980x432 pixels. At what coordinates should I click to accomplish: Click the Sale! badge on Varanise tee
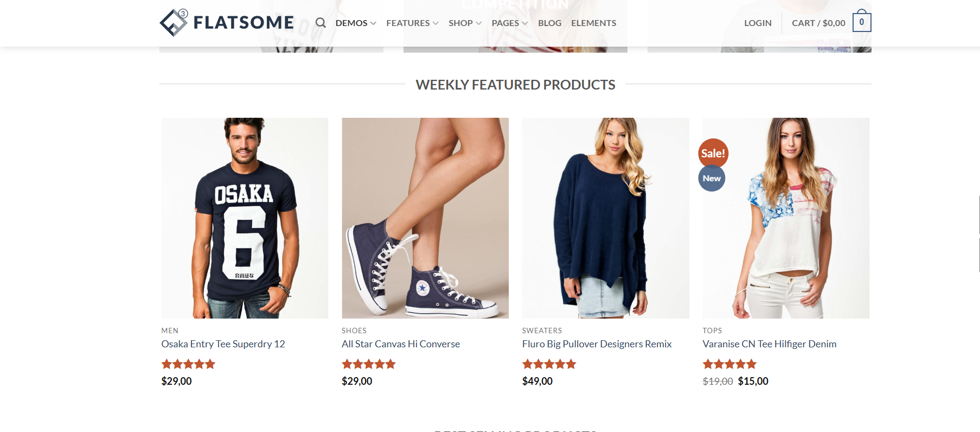click(x=713, y=154)
